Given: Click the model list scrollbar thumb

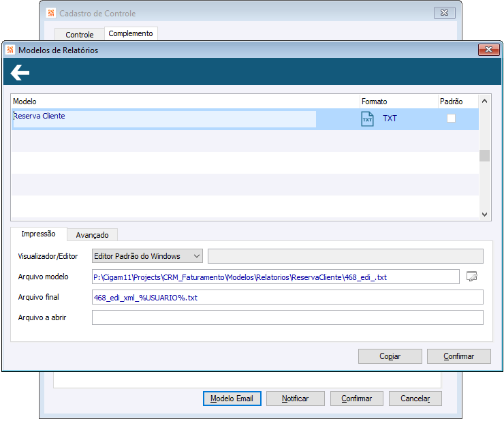Looking at the screenshot, I should tap(485, 156).
